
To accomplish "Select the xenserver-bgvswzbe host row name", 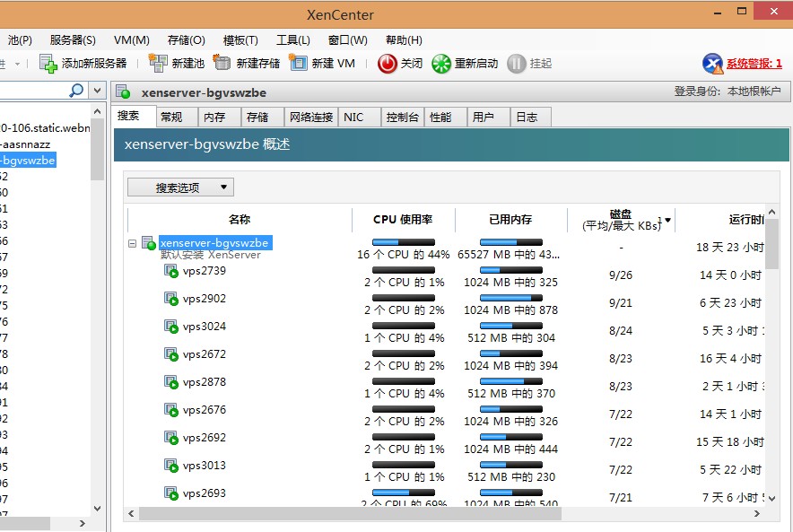I will point(215,243).
